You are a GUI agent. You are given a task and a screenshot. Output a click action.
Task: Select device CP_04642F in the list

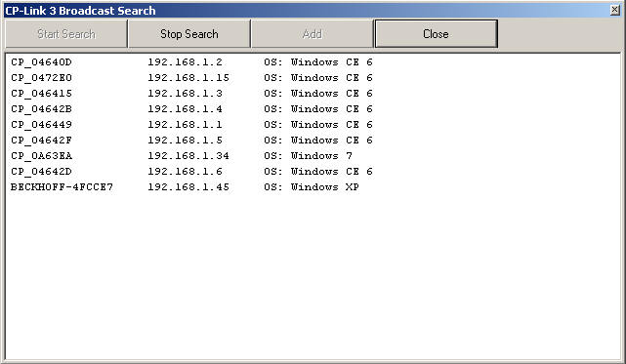coord(42,141)
